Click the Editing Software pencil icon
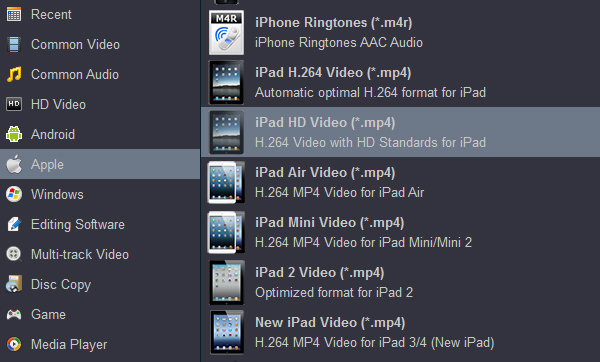The width and height of the screenshot is (600, 362). [14, 224]
